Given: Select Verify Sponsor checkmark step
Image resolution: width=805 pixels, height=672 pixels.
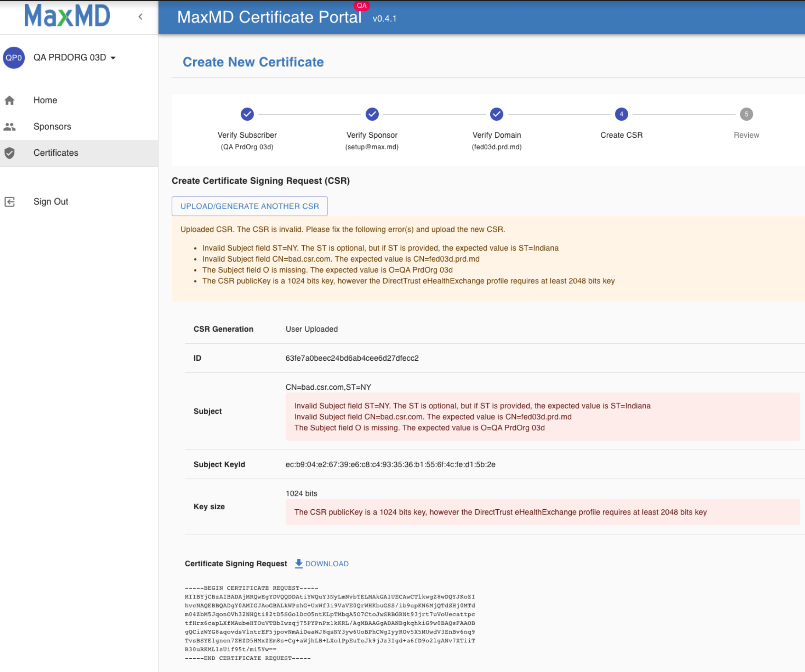Looking at the screenshot, I should click(372, 114).
